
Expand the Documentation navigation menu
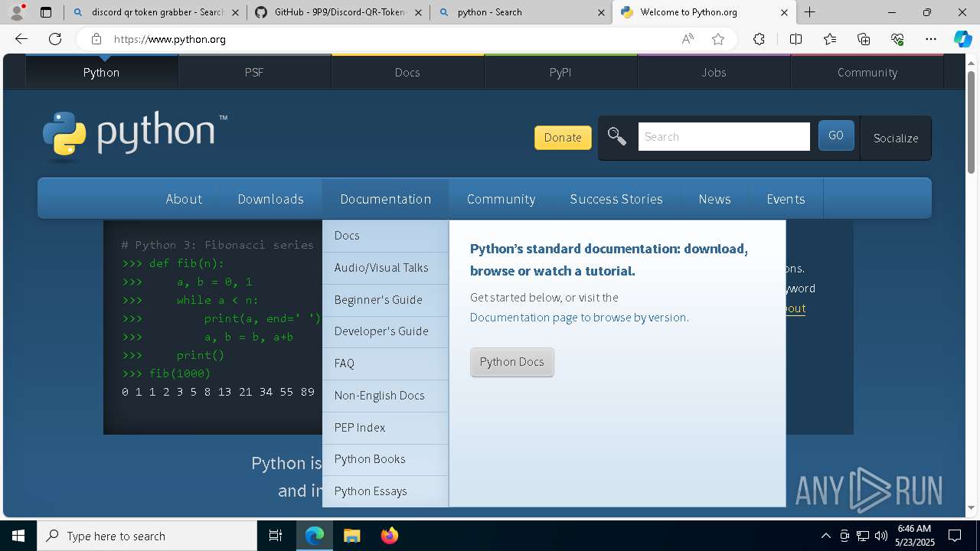[x=385, y=199]
